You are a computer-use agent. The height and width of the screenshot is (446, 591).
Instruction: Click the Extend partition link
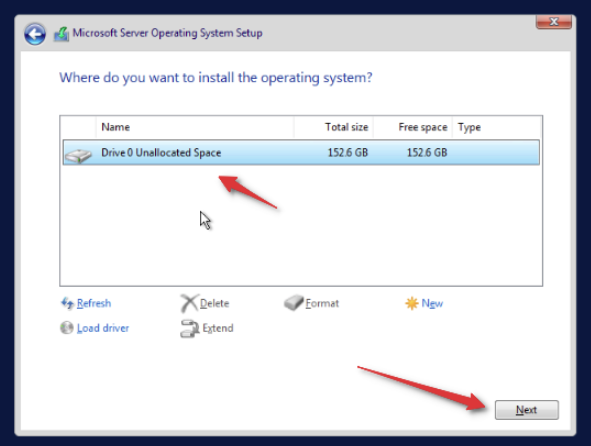pyautogui.click(x=218, y=328)
